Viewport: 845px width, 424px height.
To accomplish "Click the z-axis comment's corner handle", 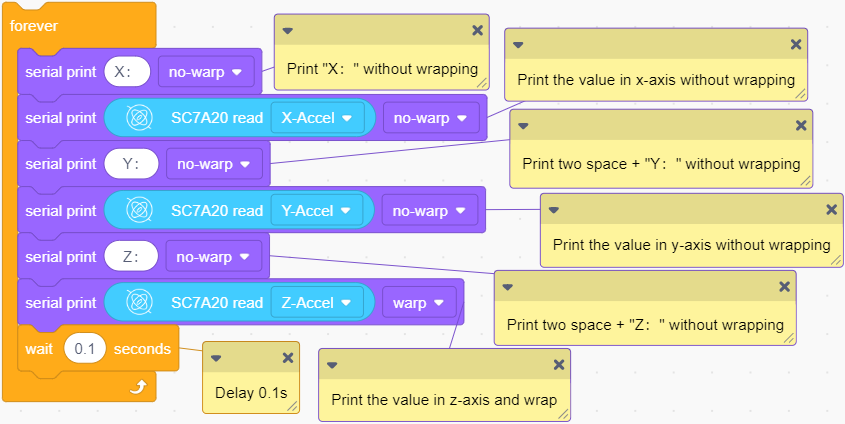I will coord(563,414).
